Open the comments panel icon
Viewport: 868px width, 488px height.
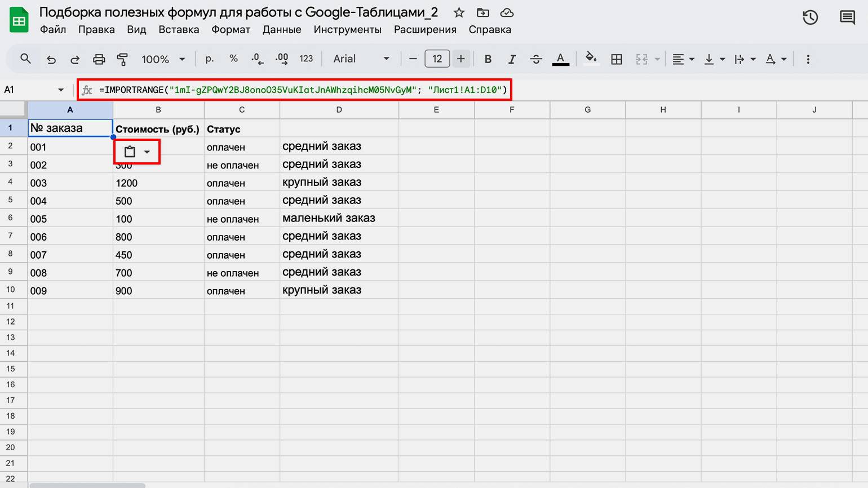click(x=847, y=17)
